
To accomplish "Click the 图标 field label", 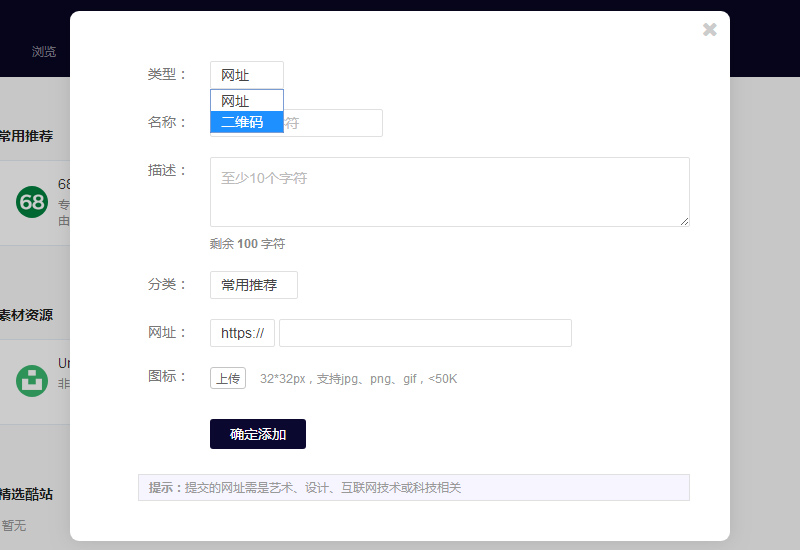I will pyautogui.click(x=166, y=377).
